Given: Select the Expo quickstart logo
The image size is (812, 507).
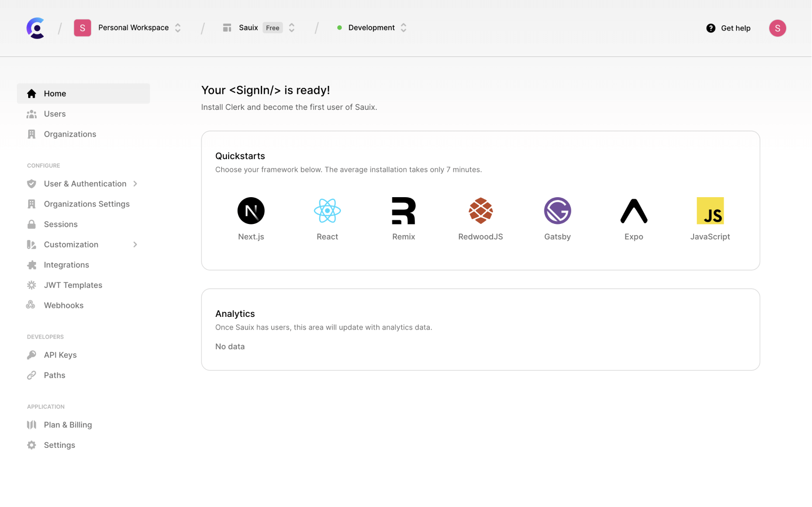Looking at the screenshot, I should coord(634,211).
